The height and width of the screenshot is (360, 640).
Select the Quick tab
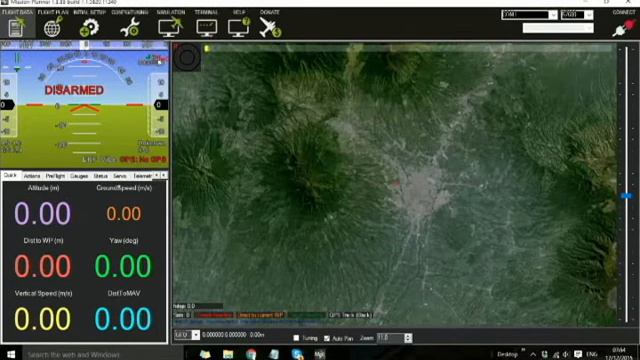11,176
